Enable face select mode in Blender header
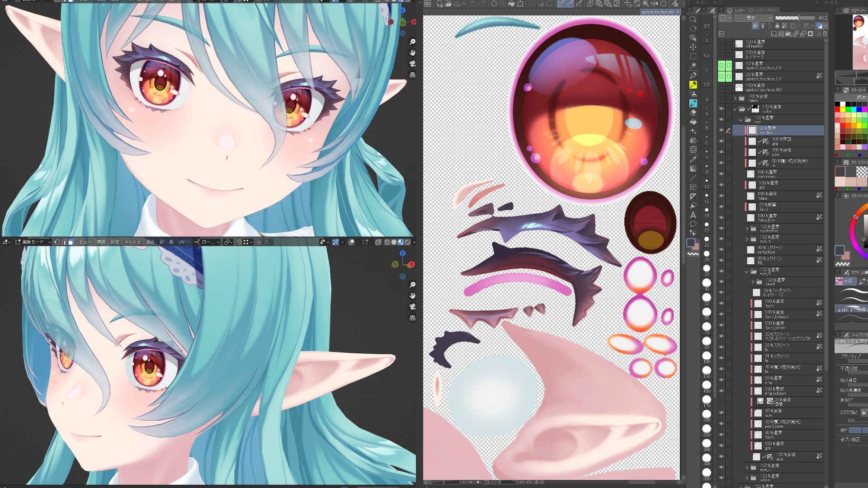The height and width of the screenshot is (488, 868). 71,242
